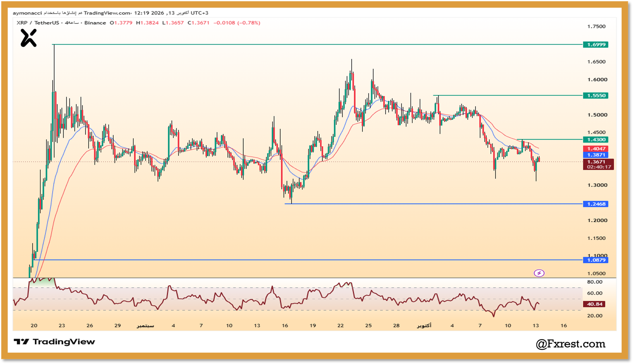Click the 1.2000 price axis tick
This screenshot has height=364, width=633.
597,221
